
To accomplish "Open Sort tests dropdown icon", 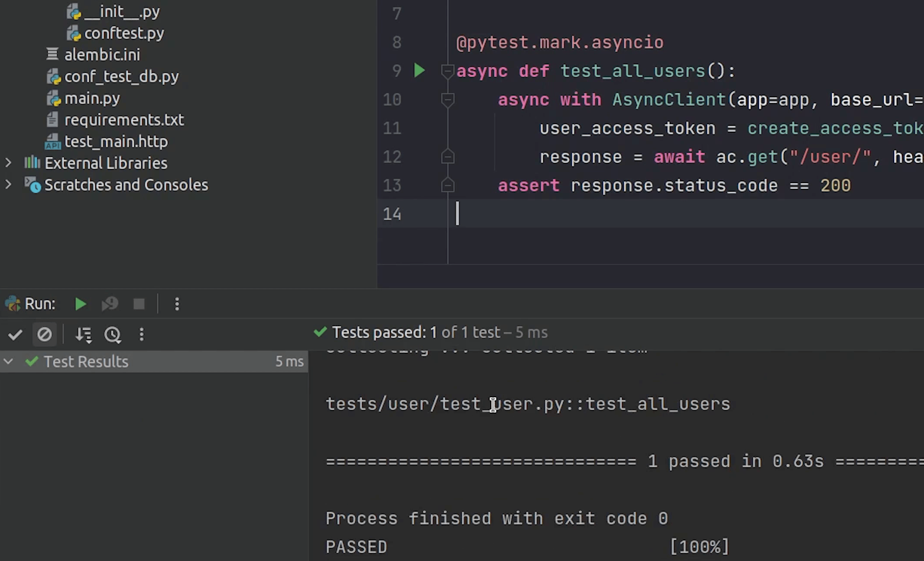I will (x=83, y=334).
